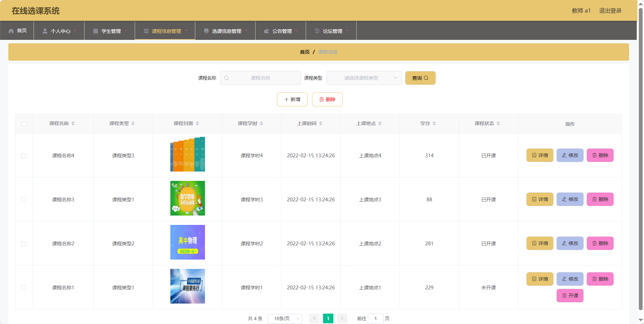Image resolution: width=644 pixels, height=324 pixels.
Task: Sort 课程状态 column using its sort arrows
Action: point(498,123)
